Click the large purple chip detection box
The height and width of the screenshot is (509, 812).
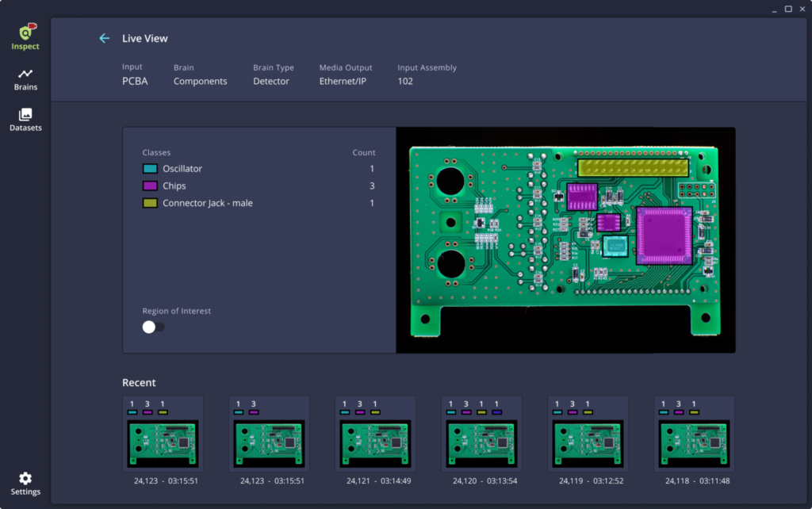(664, 235)
